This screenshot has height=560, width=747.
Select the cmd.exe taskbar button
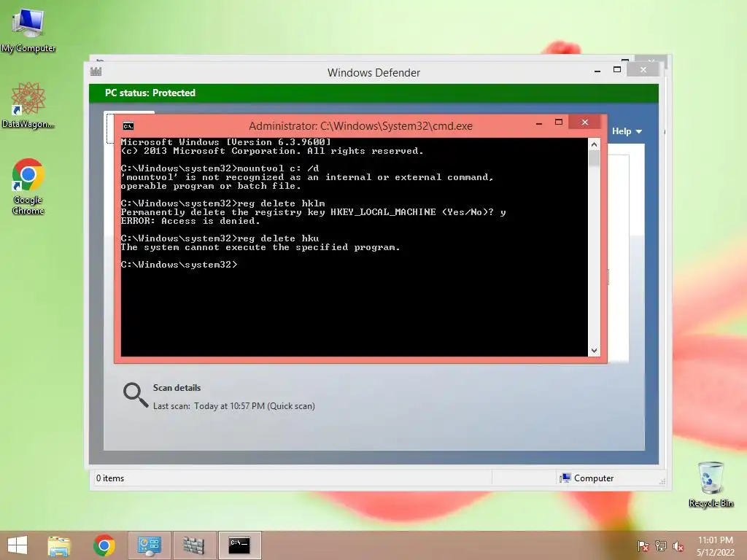coord(239,545)
